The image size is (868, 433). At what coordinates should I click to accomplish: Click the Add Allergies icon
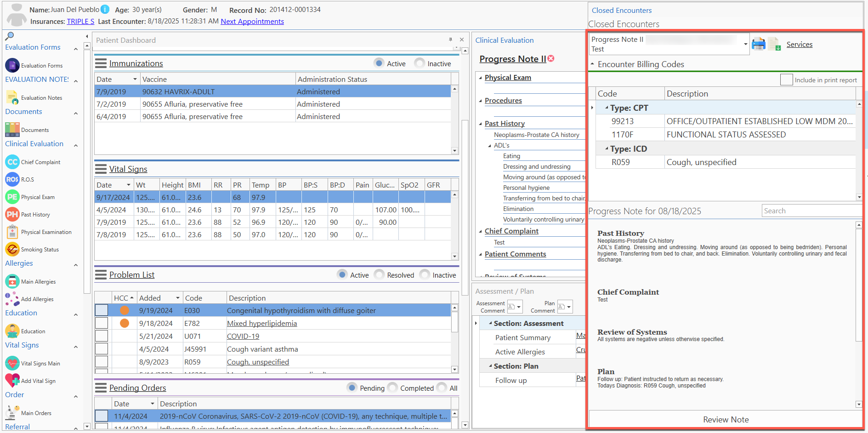click(x=12, y=299)
